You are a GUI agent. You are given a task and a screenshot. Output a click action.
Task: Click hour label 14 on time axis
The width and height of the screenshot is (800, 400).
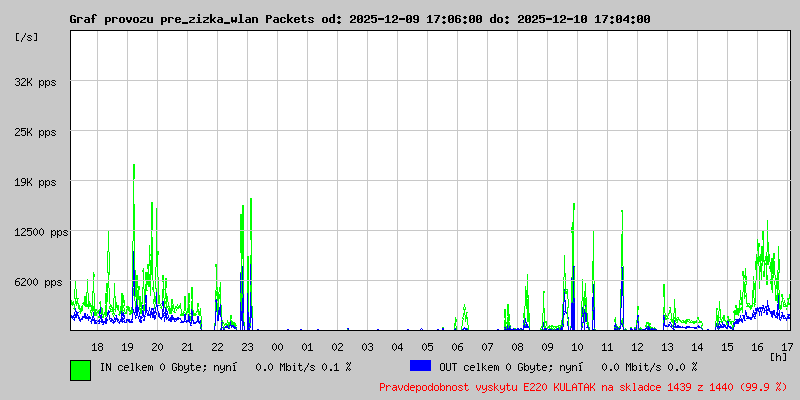[x=697, y=347]
